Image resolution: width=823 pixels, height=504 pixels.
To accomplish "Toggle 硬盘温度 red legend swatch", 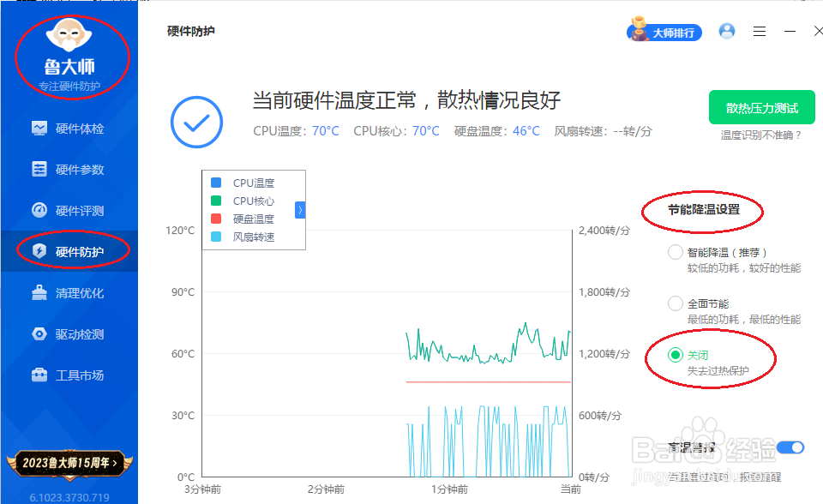I will coord(216,219).
